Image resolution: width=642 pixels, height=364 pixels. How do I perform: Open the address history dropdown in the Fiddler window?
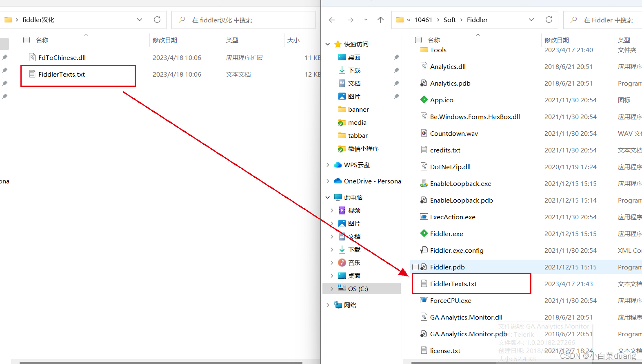tap(531, 20)
